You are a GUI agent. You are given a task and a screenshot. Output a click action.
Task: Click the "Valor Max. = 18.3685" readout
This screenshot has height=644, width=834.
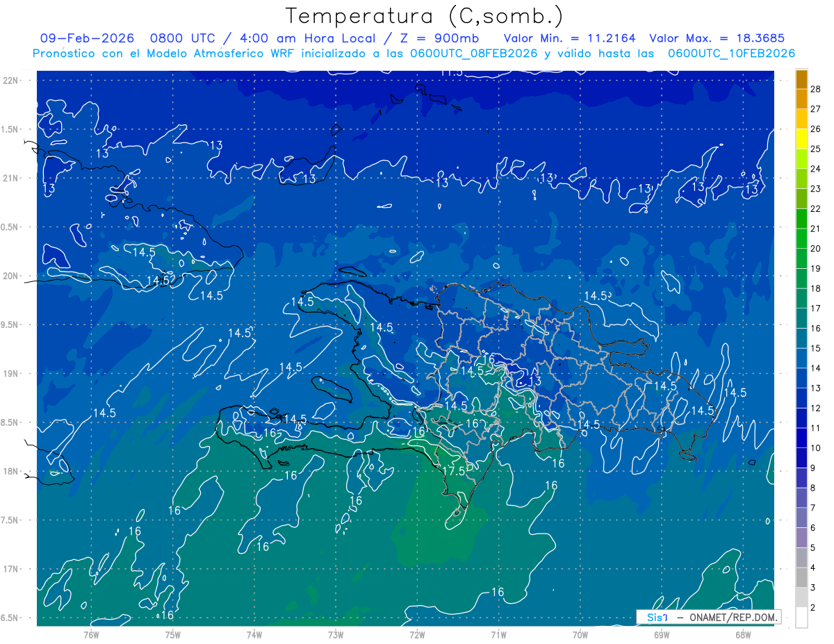click(x=717, y=38)
